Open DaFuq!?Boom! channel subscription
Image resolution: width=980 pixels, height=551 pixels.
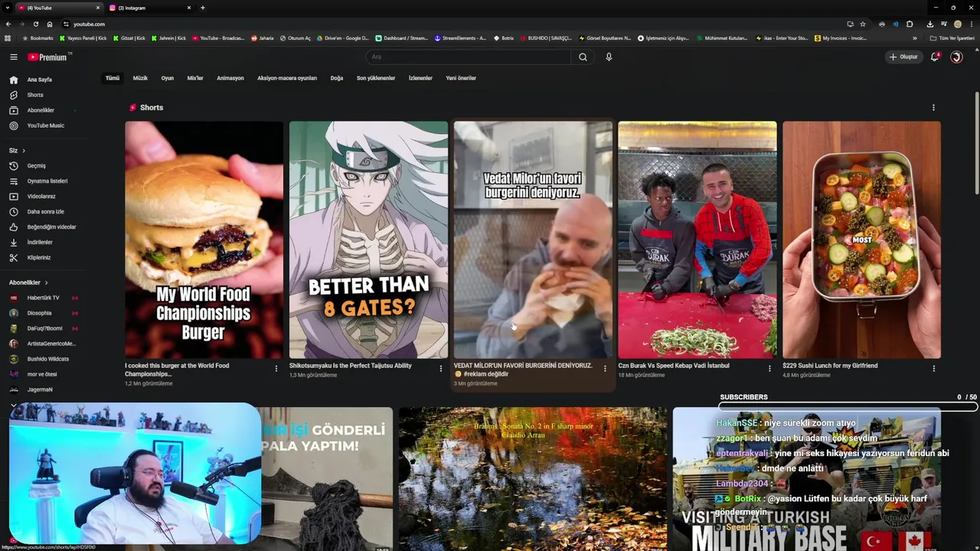click(x=44, y=328)
